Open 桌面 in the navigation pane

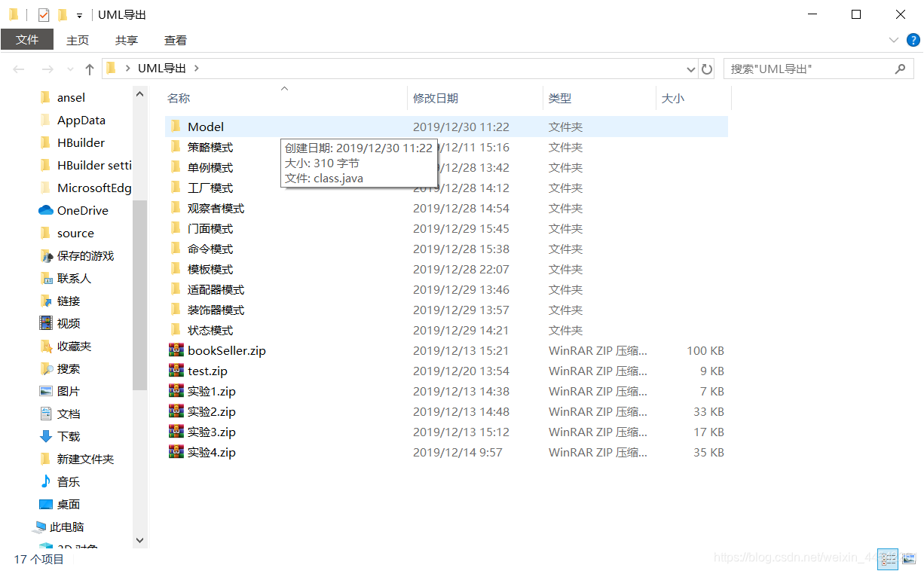(x=69, y=504)
